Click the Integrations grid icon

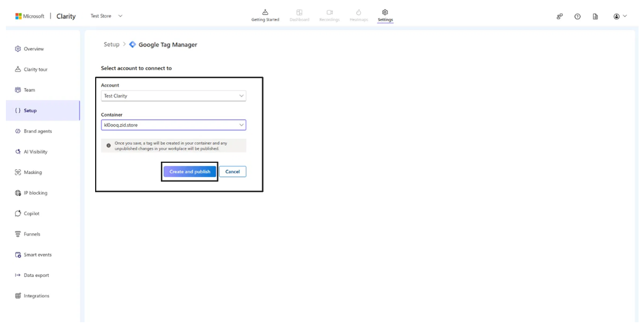pos(18,296)
